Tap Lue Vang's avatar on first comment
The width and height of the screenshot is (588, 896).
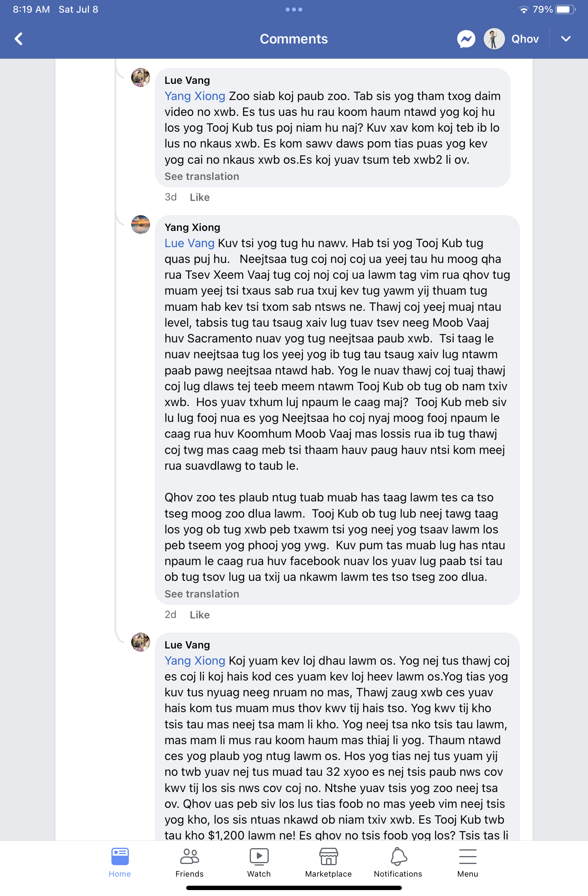pos(141,78)
